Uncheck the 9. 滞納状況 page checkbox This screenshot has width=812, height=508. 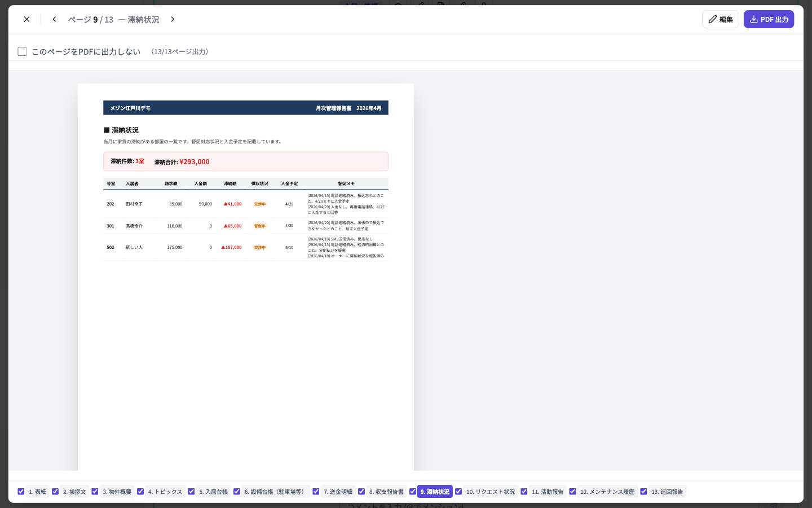[413, 492]
